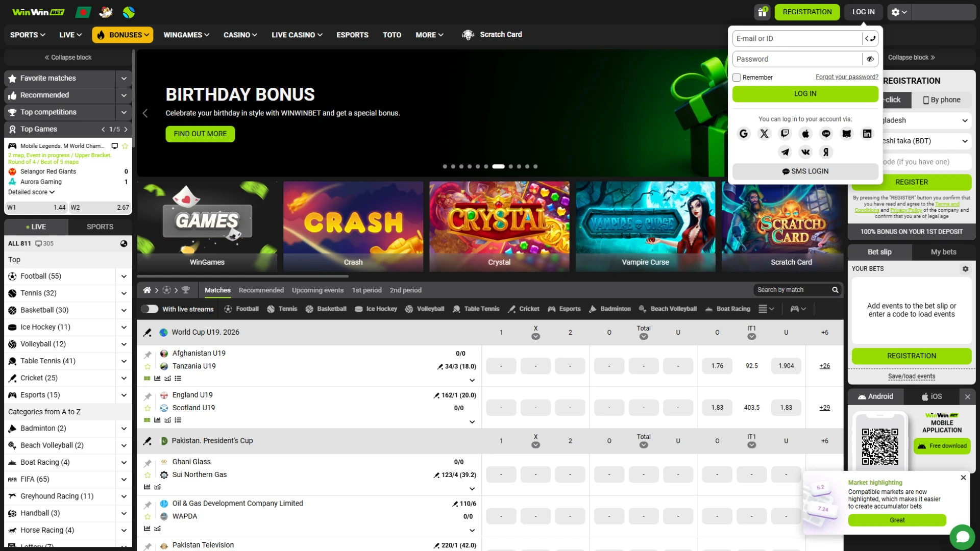Click FIND OUT MORE button
Screen dimensions: 980x551
[200, 134]
